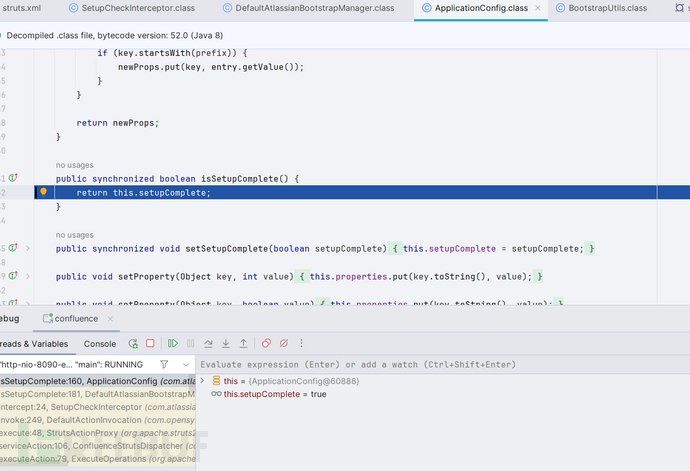Mute all breakpoints
The width and height of the screenshot is (690, 471).
284,343
